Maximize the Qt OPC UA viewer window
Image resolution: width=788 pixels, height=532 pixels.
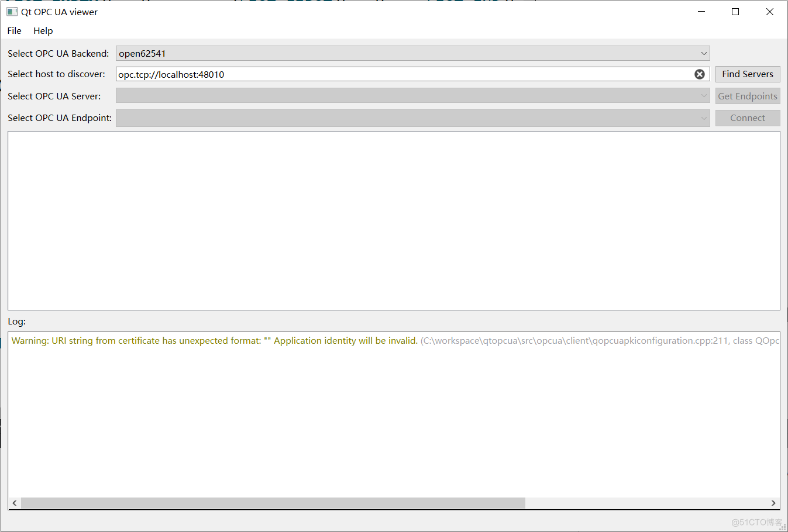[735, 12]
